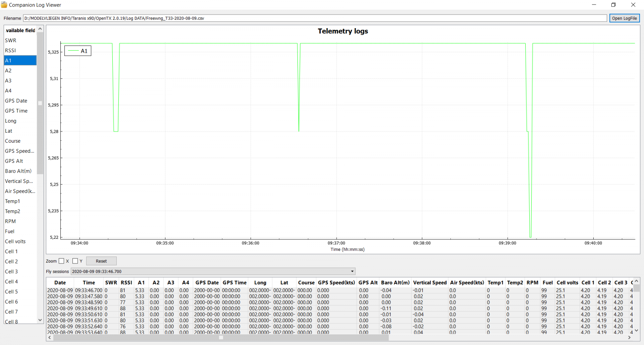Select Baro Alt(m) in the fields list
Screen dimensions: 644x345
click(x=20, y=171)
